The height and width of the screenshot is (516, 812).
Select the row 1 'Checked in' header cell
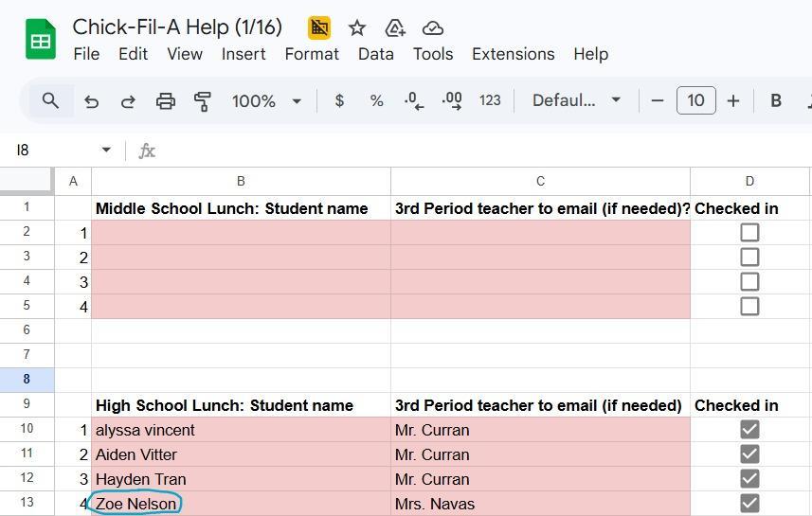coord(749,208)
